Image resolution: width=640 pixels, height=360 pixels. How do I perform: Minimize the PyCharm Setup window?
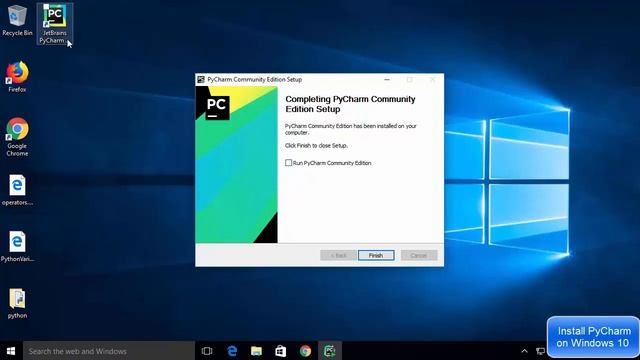click(x=387, y=80)
